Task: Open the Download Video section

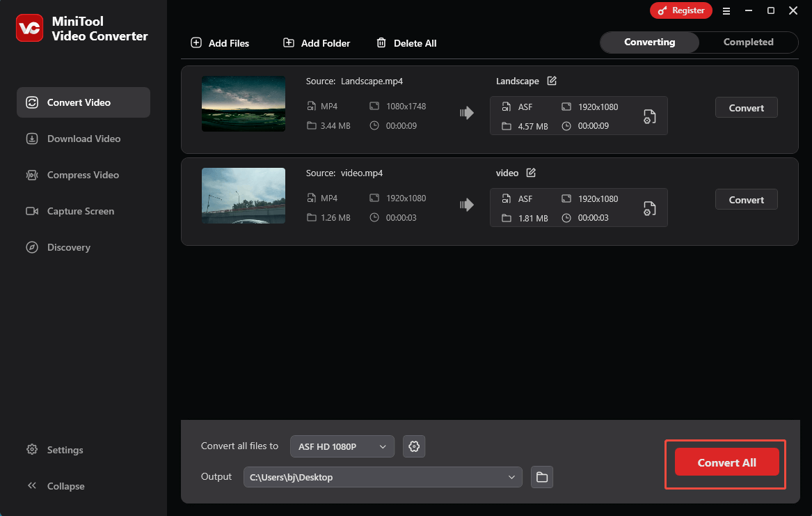Action: coord(83,139)
